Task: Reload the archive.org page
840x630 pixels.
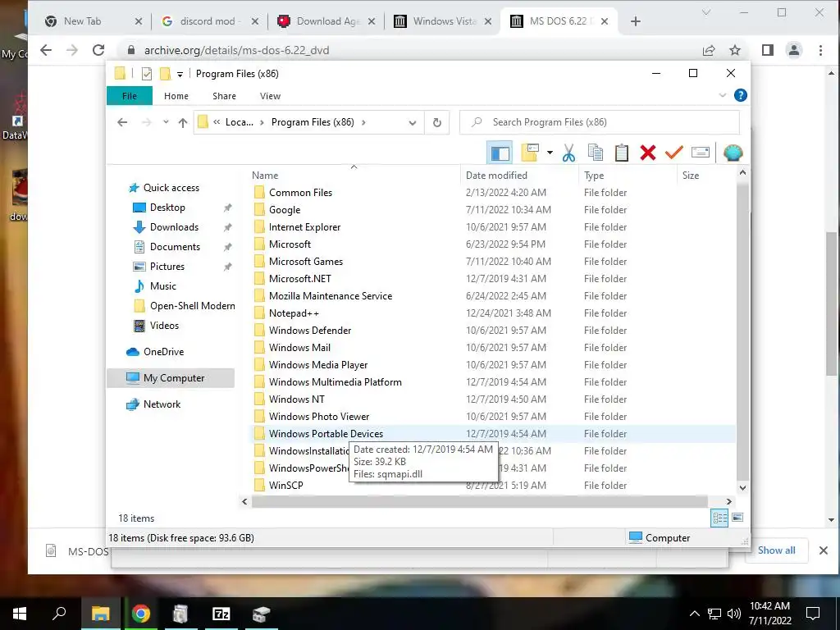Action: (x=98, y=50)
